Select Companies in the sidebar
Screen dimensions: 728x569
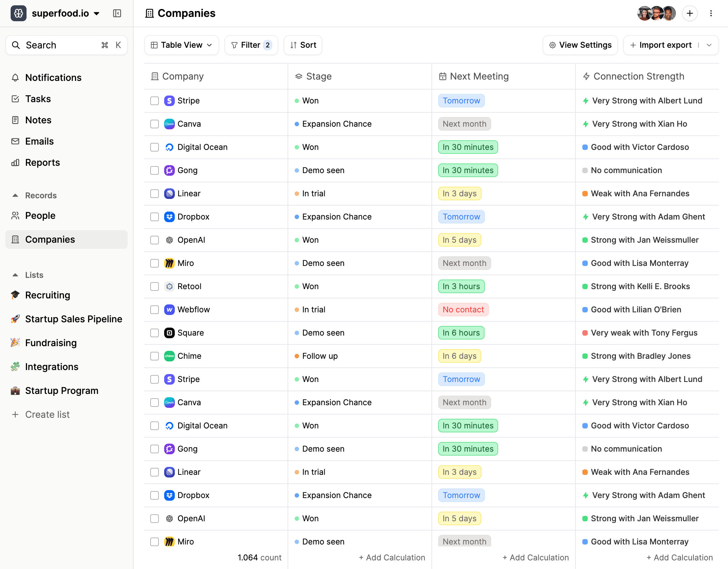(x=66, y=239)
